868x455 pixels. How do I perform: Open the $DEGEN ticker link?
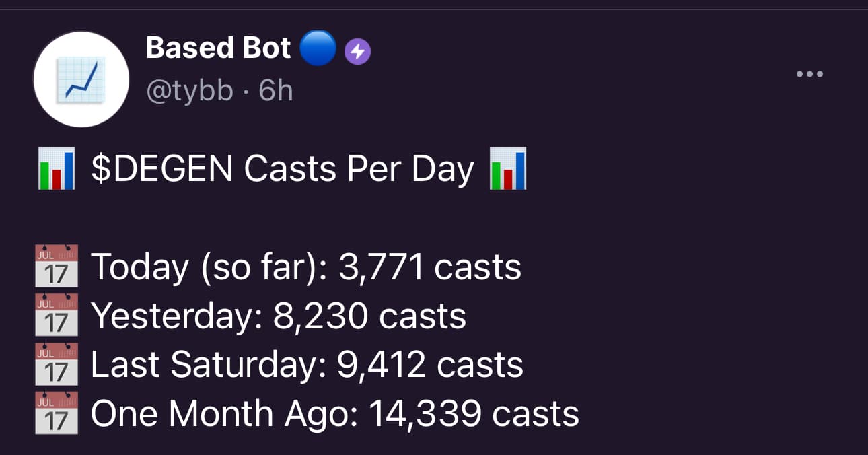point(162,170)
